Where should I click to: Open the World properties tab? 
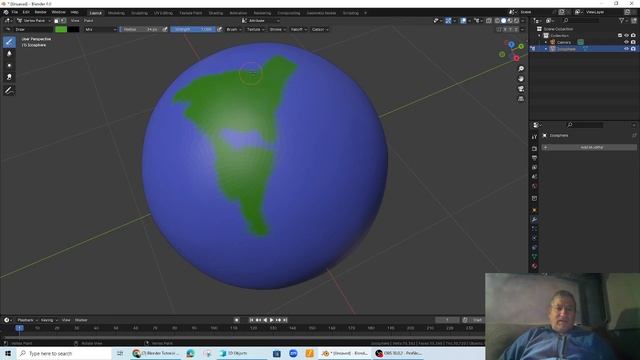(x=534, y=186)
